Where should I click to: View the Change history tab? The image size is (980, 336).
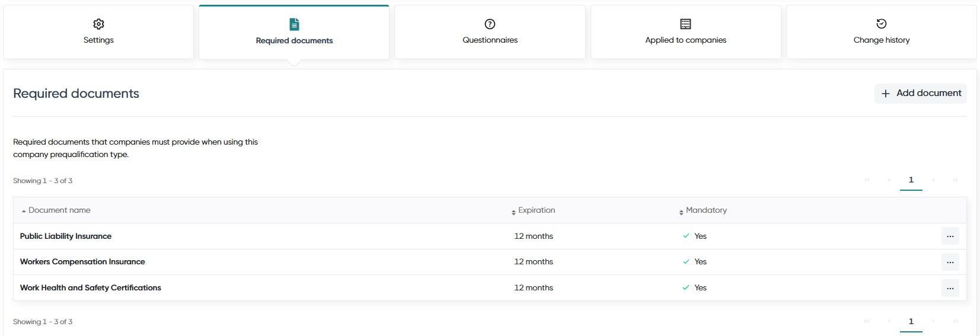coord(881,32)
